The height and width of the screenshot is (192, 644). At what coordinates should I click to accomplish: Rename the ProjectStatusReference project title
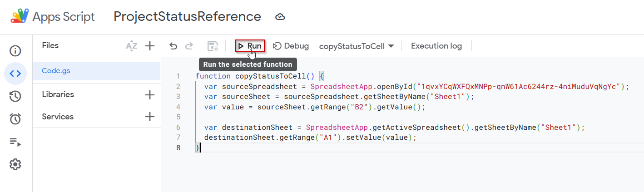(187, 17)
